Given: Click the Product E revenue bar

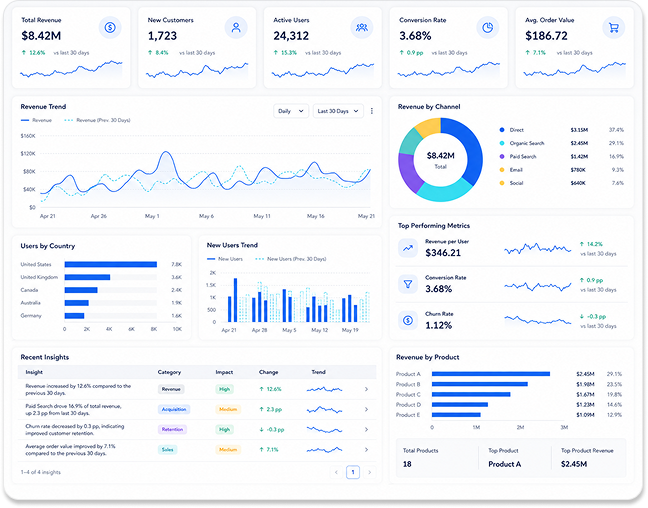Looking at the screenshot, I should [x=456, y=415].
